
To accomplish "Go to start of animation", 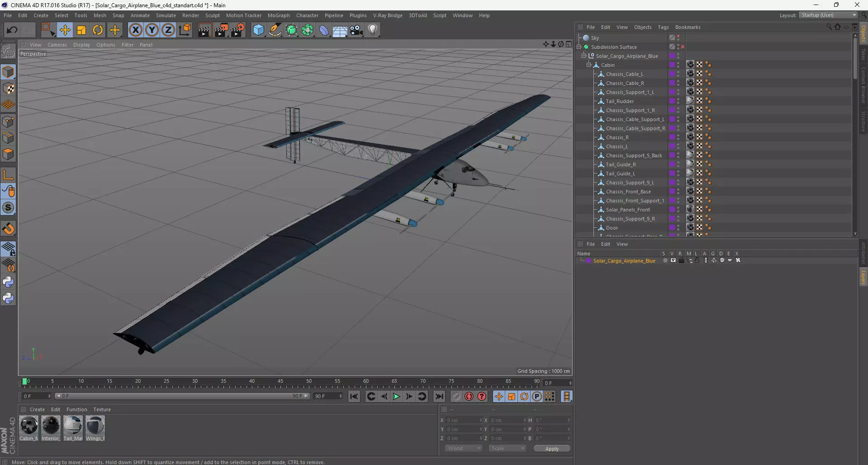I will (x=354, y=396).
